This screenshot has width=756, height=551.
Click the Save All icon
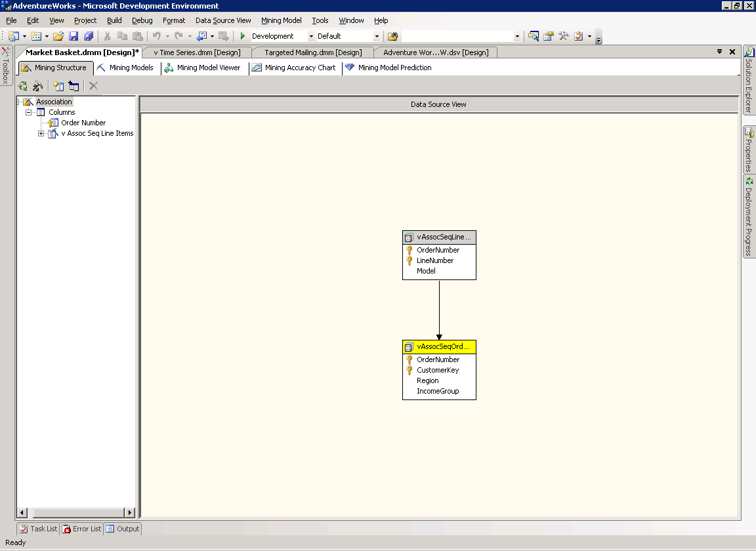[89, 36]
